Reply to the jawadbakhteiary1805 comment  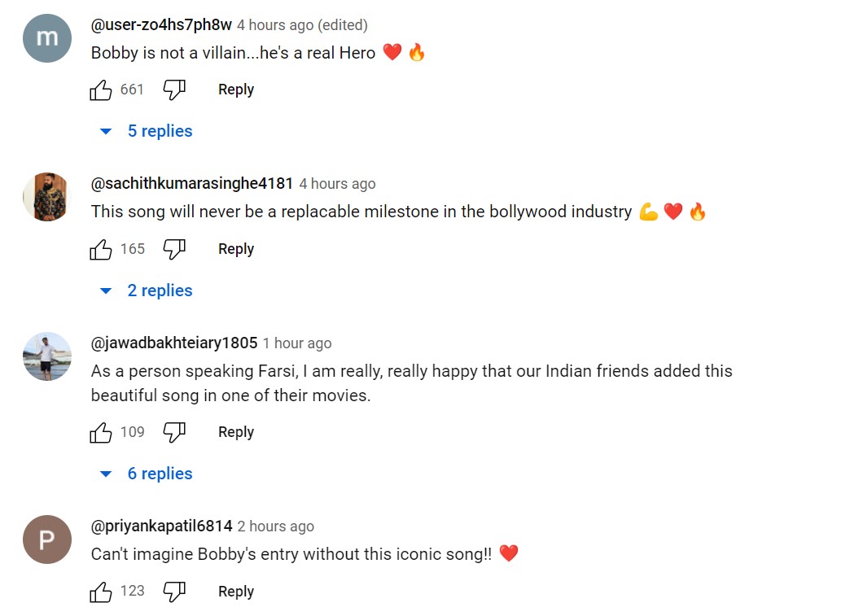click(236, 432)
